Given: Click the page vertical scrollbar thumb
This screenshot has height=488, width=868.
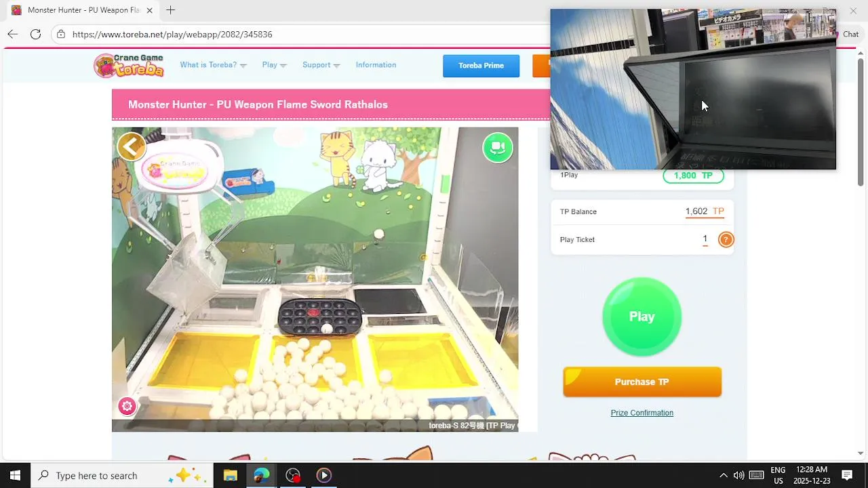Looking at the screenshot, I should pyautogui.click(x=861, y=122).
